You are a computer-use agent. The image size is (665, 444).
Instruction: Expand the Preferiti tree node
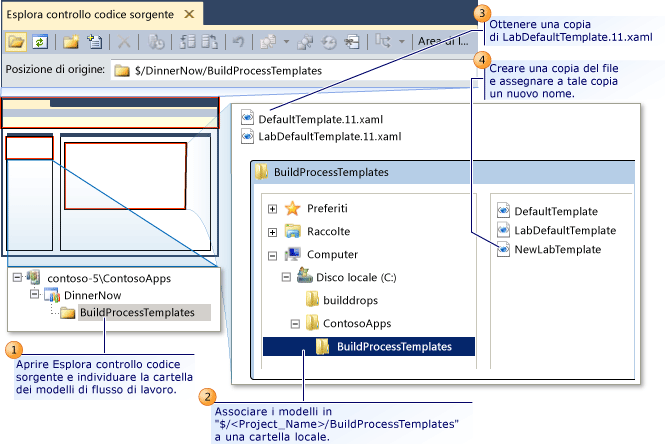coord(272,209)
